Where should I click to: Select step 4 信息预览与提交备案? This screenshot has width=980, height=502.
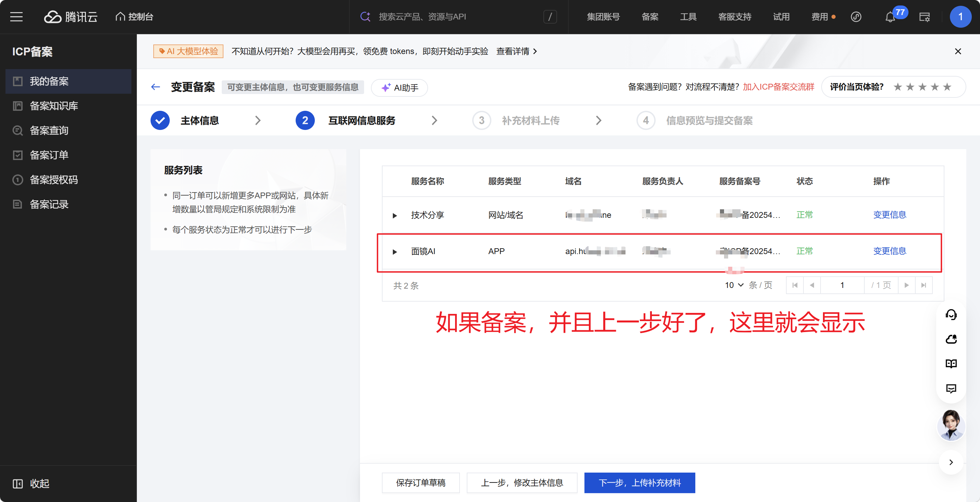[x=695, y=121]
